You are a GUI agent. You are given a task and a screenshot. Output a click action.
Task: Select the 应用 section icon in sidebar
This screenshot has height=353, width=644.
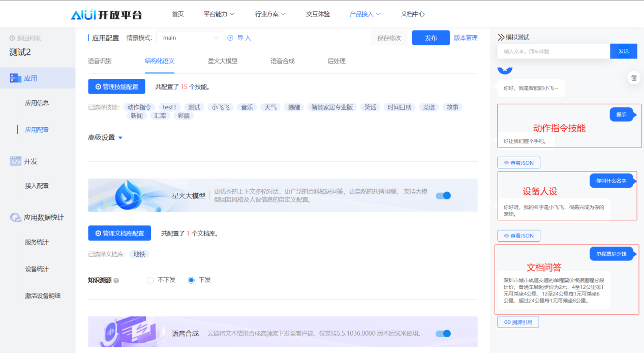pos(17,78)
